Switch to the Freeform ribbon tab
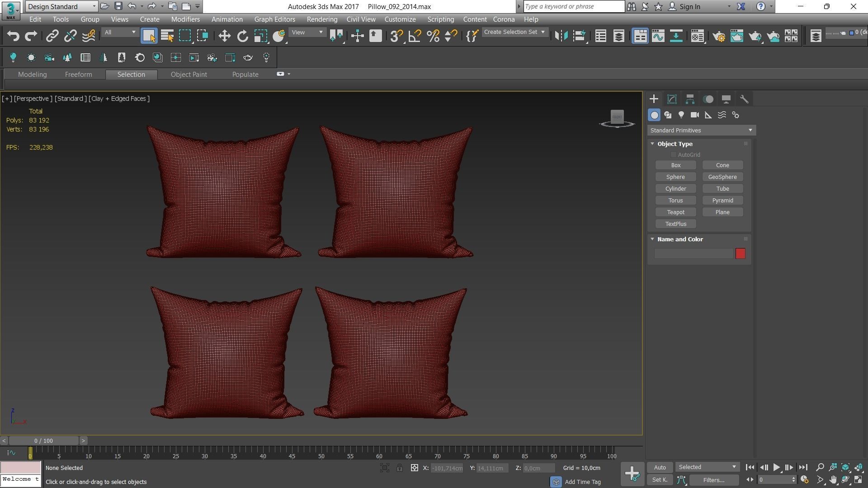Screen dimensions: 868x488 [78, 75]
